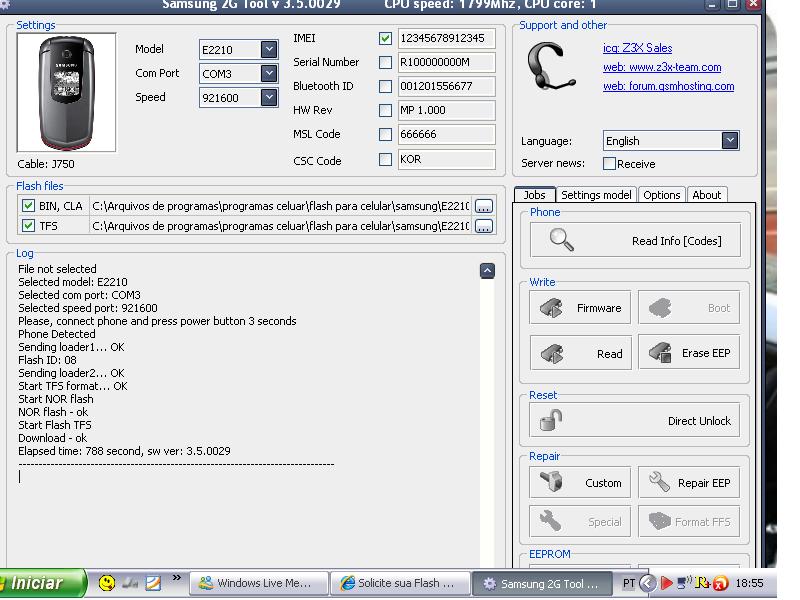Browse for BIN, CLA flash file
The height and width of the screenshot is (600, 800).
pos(484,206)
